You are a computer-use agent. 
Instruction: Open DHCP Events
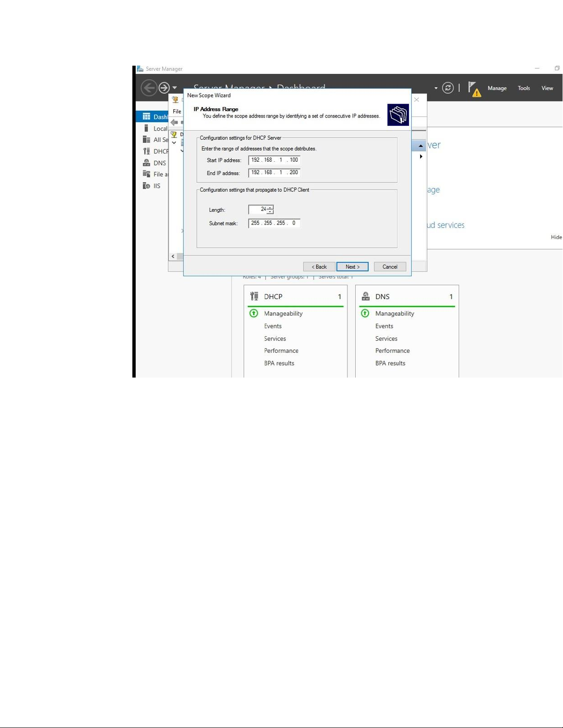pyautogui.click(x=273, y=326)
